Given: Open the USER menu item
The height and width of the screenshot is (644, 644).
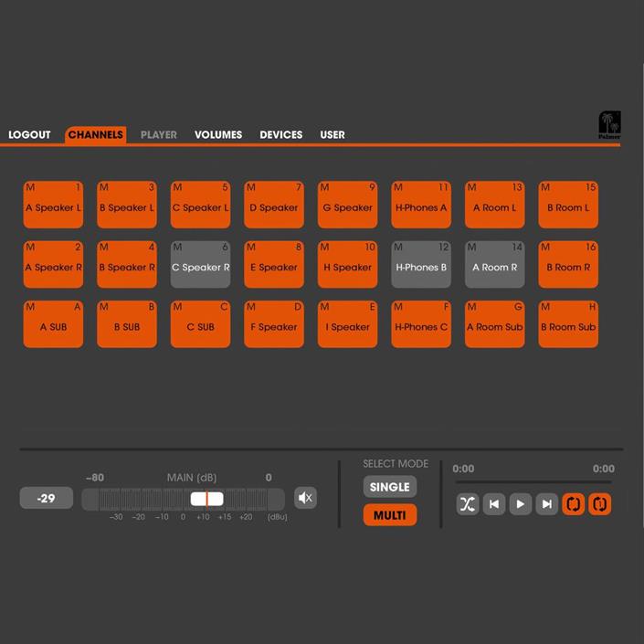Looking at the screenshot, I should pos(333,134).
